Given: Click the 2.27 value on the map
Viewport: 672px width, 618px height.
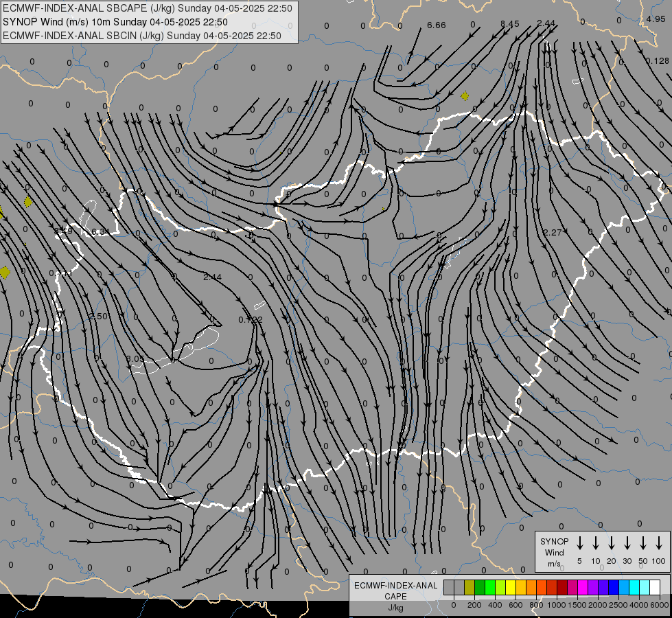Looking at the screenshot, I should click(553, 233).
